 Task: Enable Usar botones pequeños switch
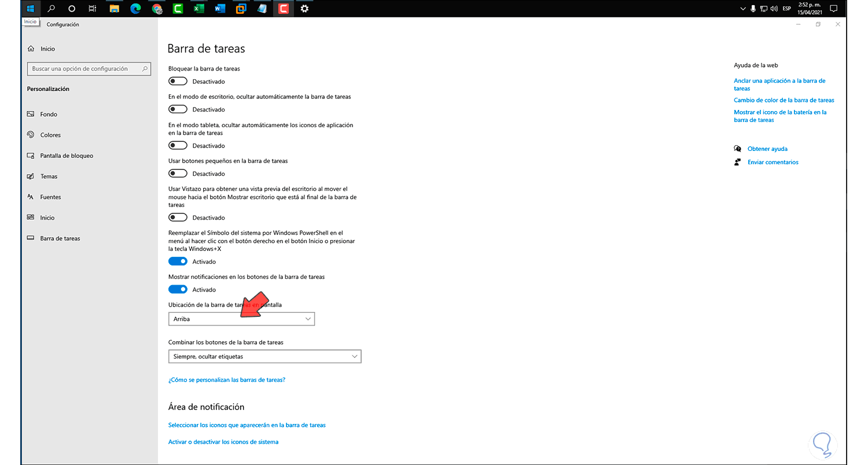178,174
